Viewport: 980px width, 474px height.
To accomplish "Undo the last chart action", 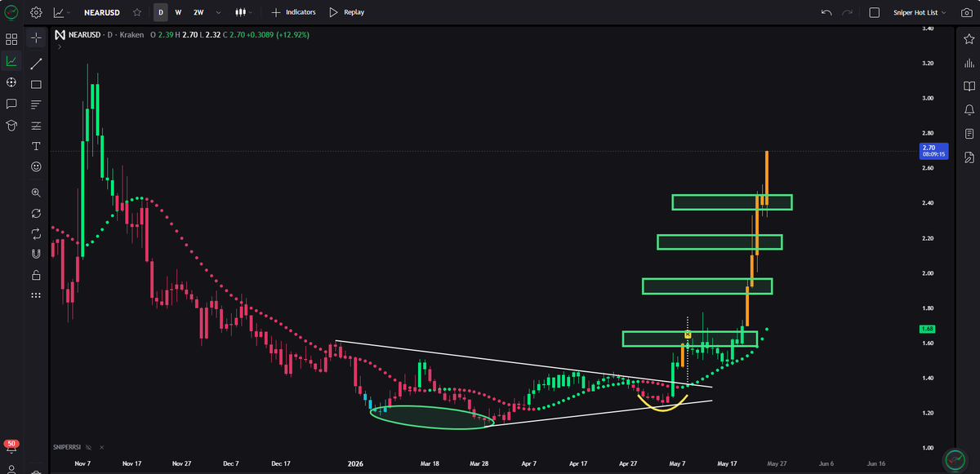I will [826, 12].
